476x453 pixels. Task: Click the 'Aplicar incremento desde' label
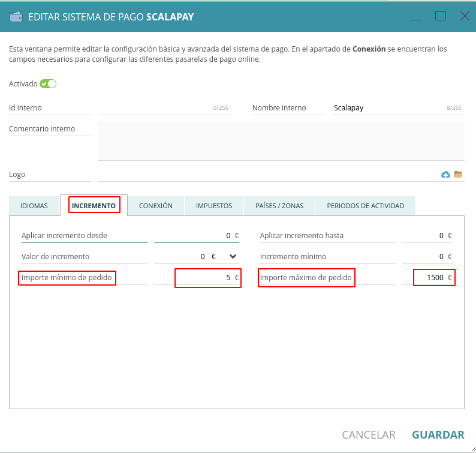coord(64,235)
